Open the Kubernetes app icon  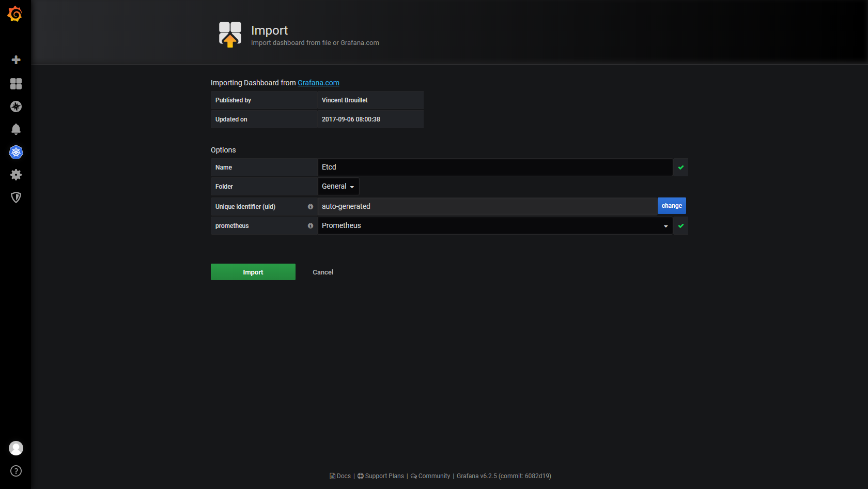[x=16, y=152]
